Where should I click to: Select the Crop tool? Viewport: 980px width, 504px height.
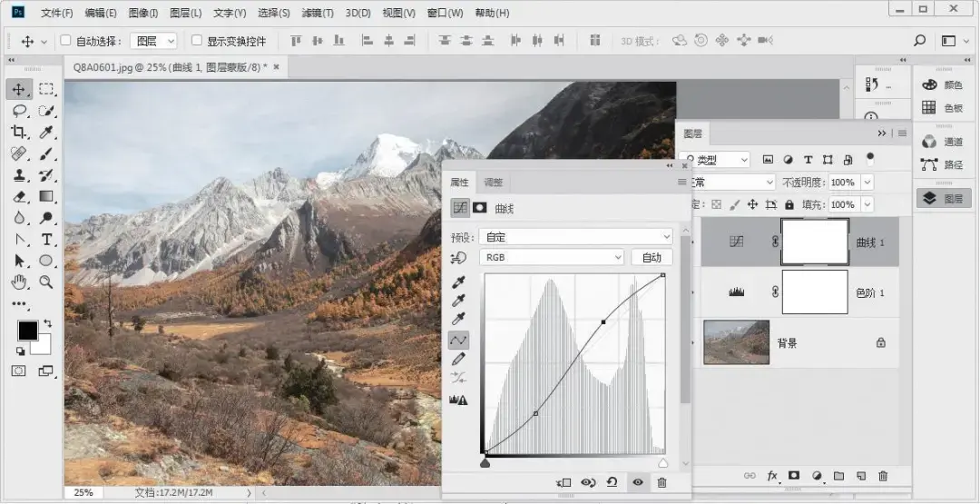click(x=19, y=132)
